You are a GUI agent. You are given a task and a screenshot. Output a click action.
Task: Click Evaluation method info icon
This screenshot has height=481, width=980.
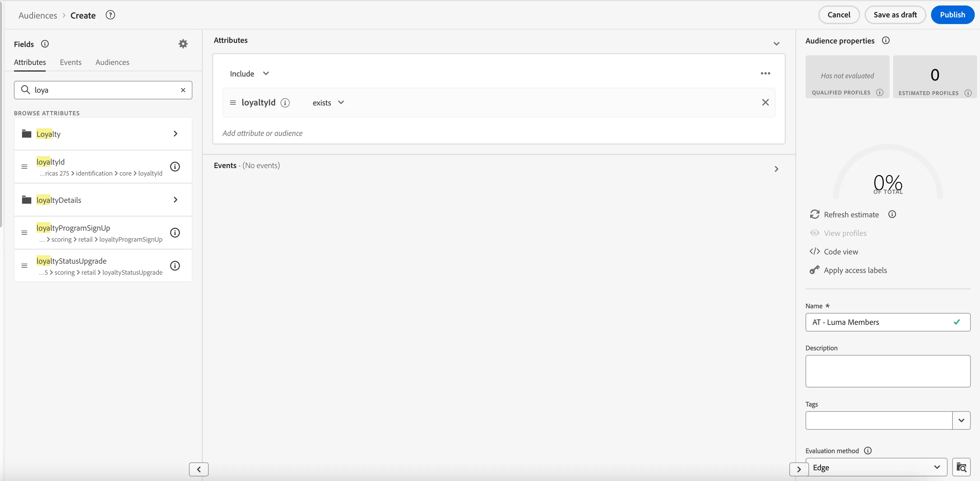point(868,451)
